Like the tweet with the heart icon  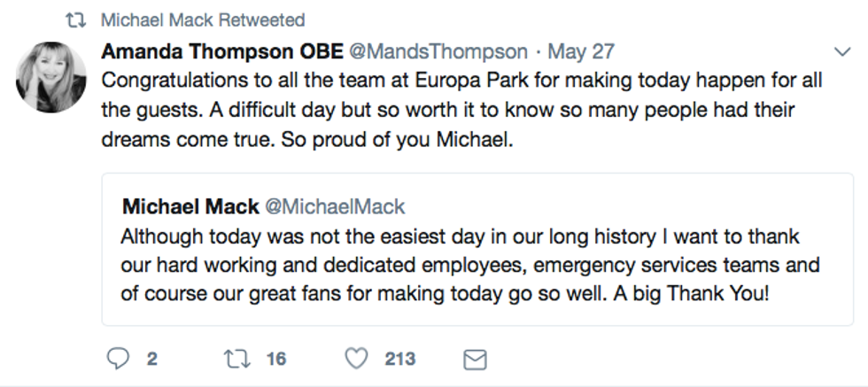pyautogui.click(x=355, y=359)
